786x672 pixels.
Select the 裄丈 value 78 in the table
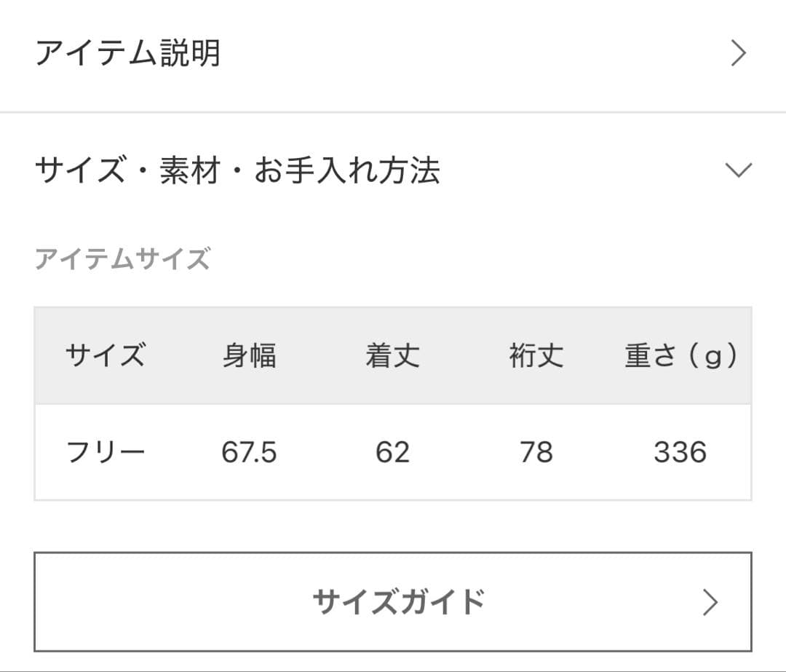click(536, 451)
